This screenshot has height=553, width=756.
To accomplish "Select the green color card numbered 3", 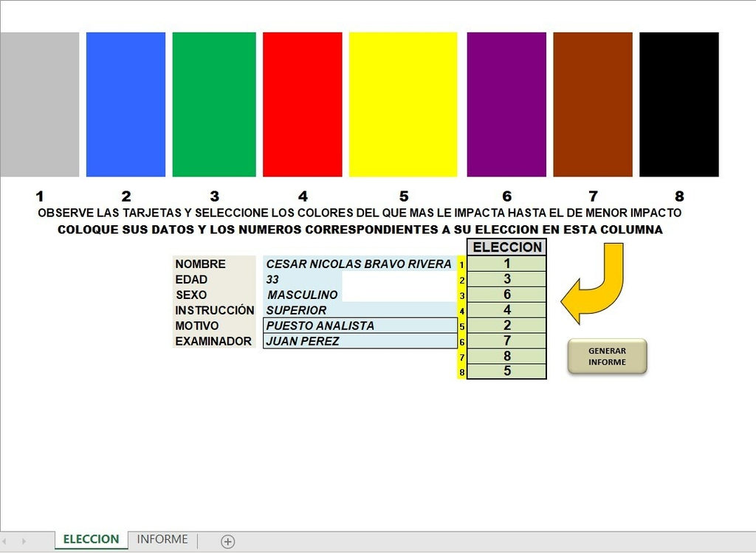I will click(x=214, y=103).
